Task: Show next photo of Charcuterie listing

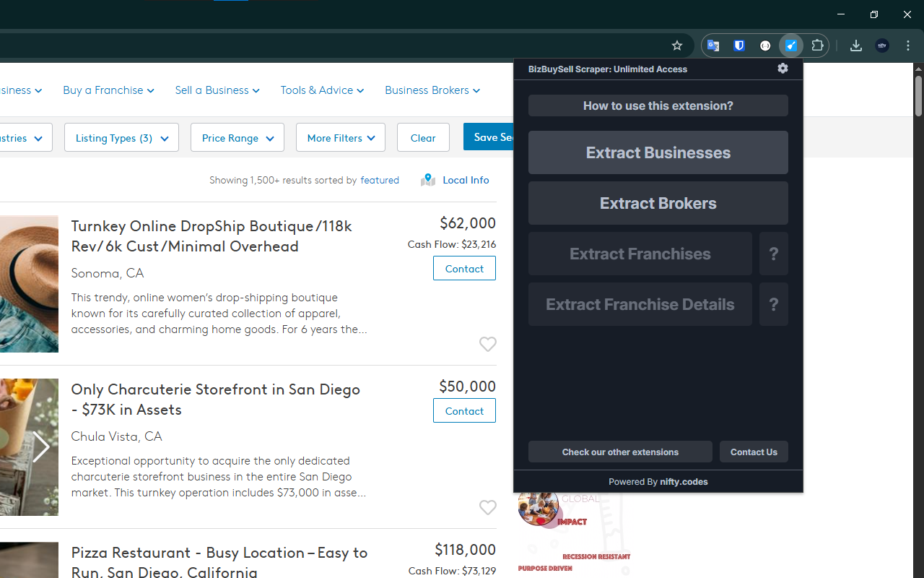Action: pyautogui.click(x=41, y=447)
